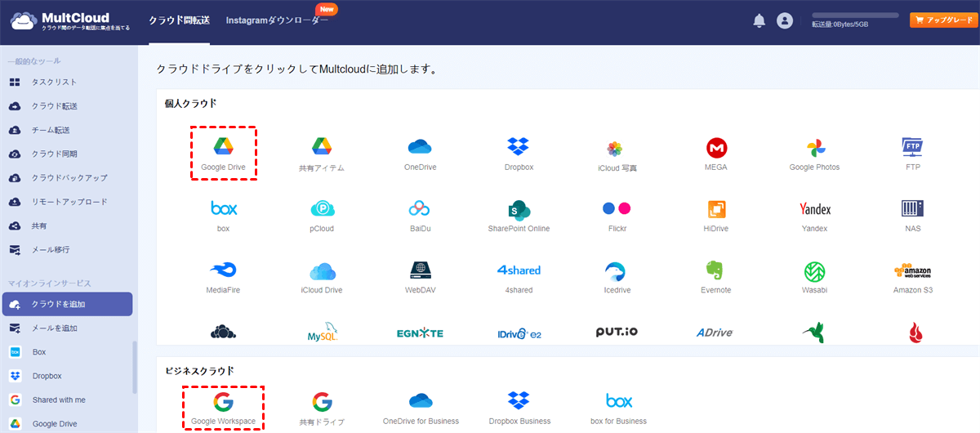
Task: Select iCloud 写真 service
Action: [x=617, y=154]
